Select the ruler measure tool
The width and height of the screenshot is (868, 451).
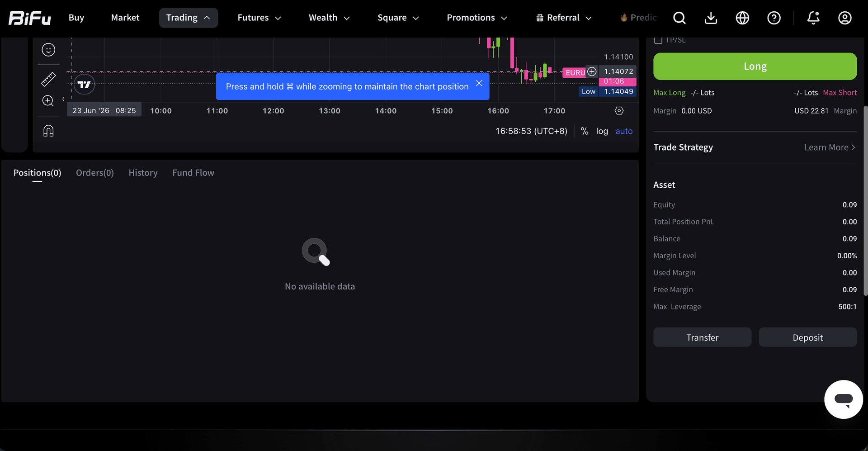point(48,79)
